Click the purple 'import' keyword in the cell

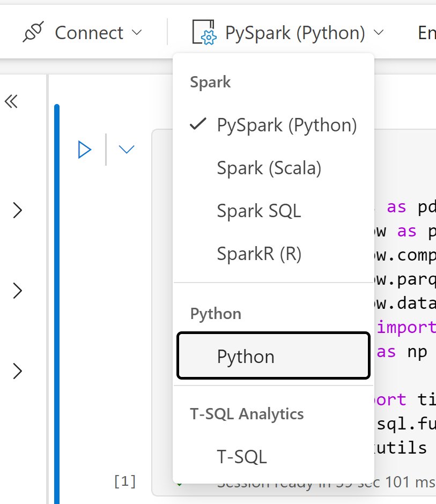click(406, 328)
